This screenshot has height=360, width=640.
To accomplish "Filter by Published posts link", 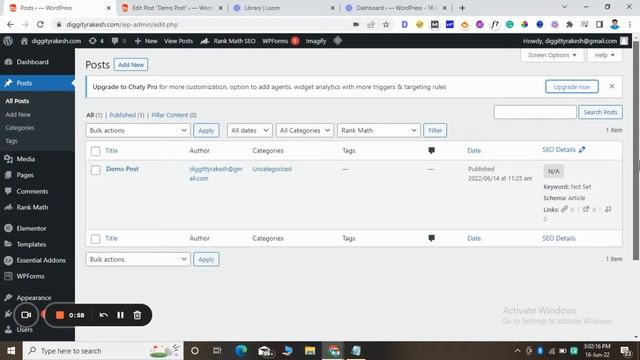I will click(x=127, y=115).
